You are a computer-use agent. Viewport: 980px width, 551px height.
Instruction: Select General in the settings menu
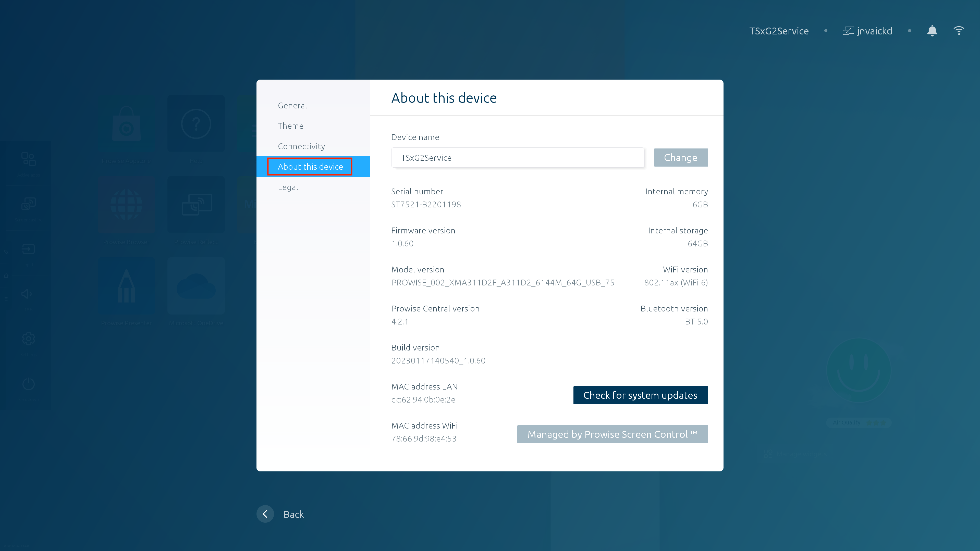[x=292, y=105]
